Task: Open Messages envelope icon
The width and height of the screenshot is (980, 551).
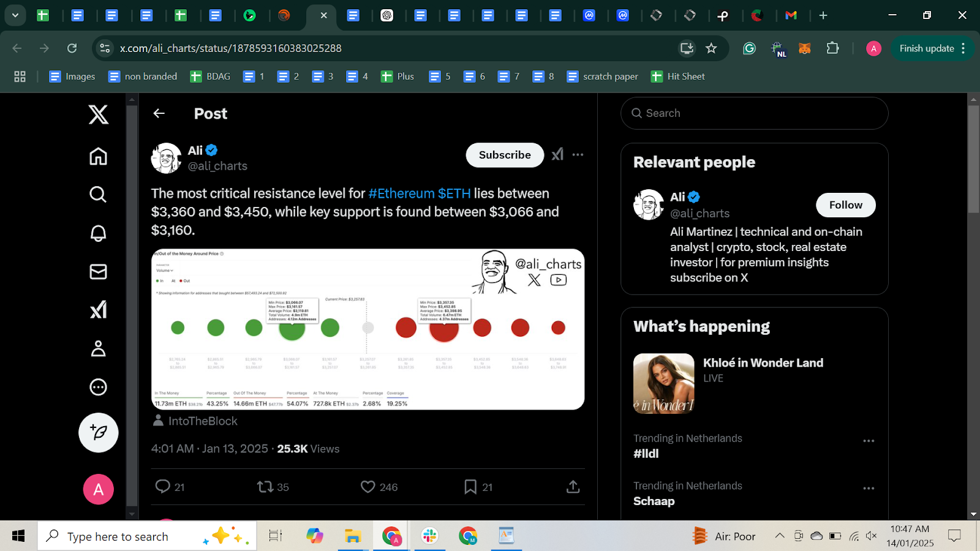Action: point(98,271)
